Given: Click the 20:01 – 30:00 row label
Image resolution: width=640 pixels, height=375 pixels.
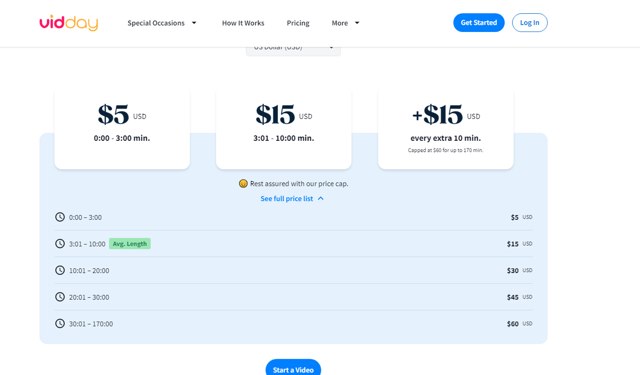Looking at the screenshot, I should click(89, 297).
